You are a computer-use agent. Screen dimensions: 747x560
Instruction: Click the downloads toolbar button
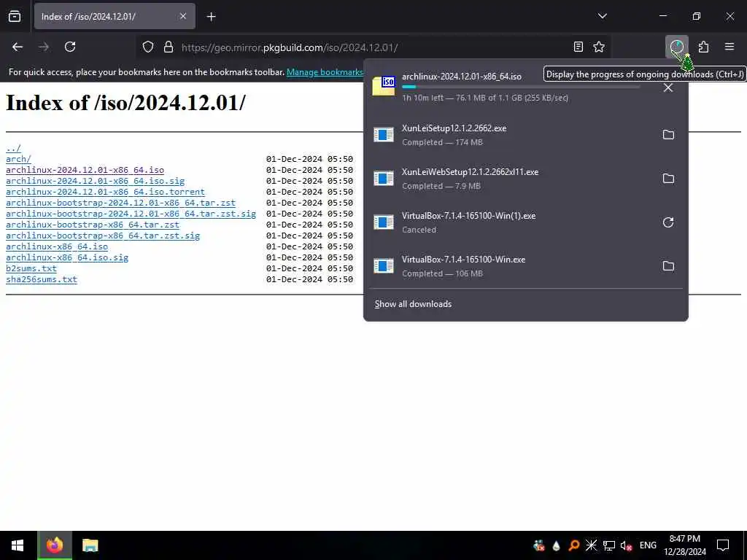coord(677,47)
